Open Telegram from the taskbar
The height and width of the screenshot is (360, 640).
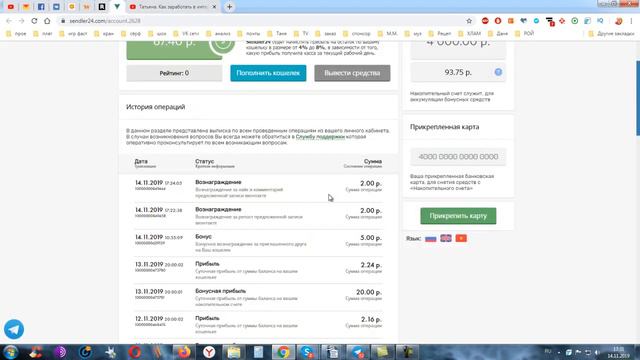[357, 352]
